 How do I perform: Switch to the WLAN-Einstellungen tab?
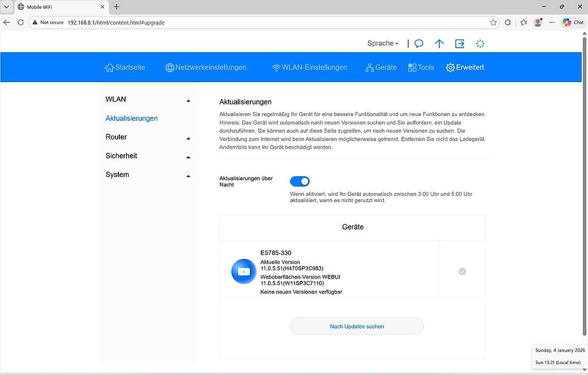310,68
